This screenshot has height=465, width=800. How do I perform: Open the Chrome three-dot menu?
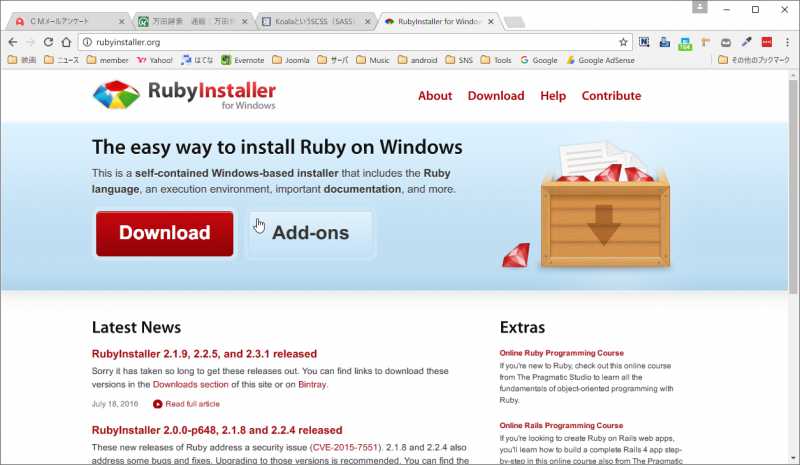click(787, 42)
